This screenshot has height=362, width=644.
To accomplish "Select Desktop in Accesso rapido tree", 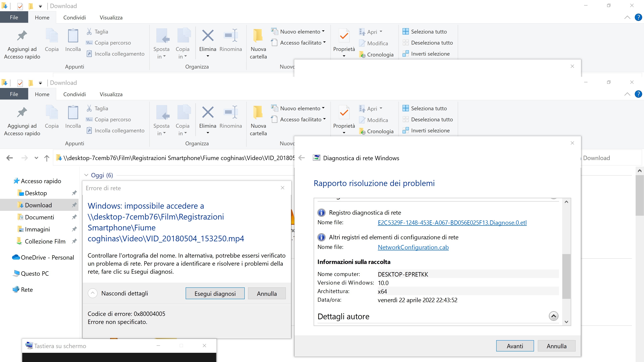I will (36, 193).
